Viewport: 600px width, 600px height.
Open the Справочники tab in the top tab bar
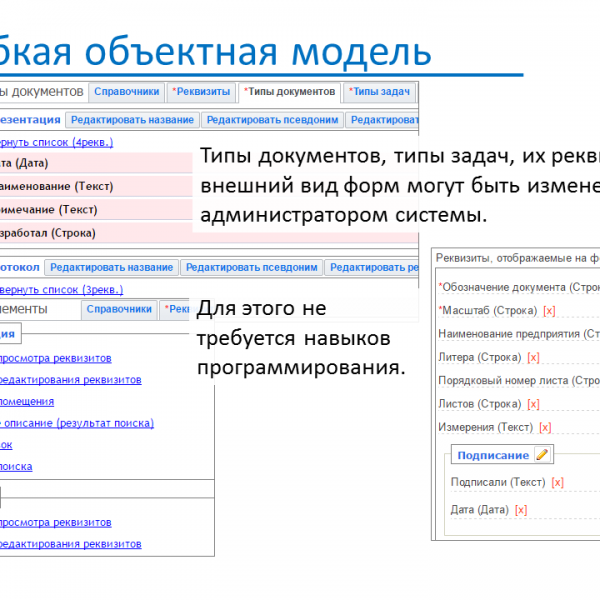(x=127, y=92)
